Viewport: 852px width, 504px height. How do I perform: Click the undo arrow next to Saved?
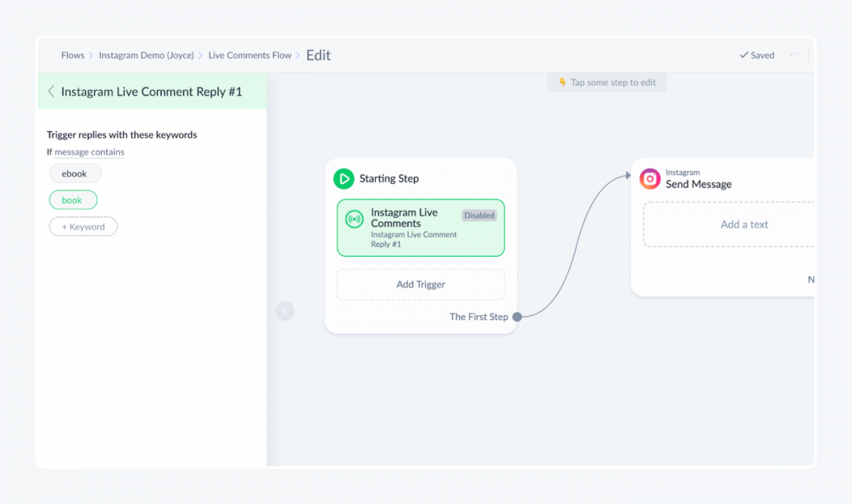[x=795, y=55]
